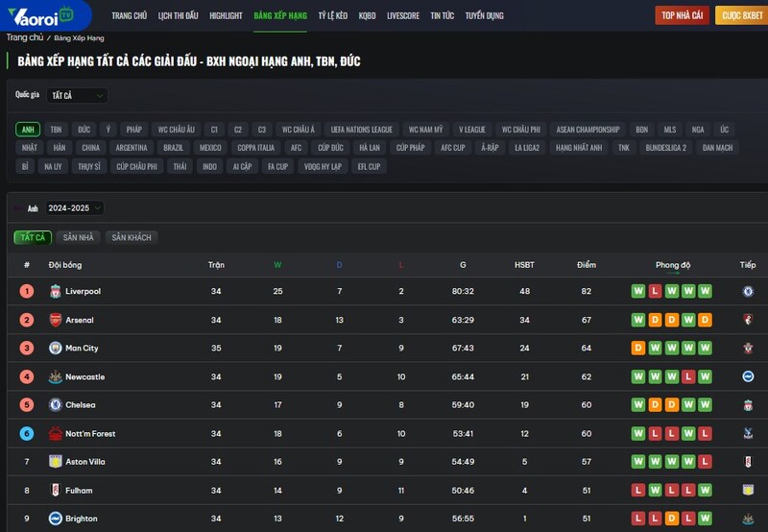This screenshot has width=768, height=532.
Task: Click the Newcastle club crest
Action: point(56,376)
